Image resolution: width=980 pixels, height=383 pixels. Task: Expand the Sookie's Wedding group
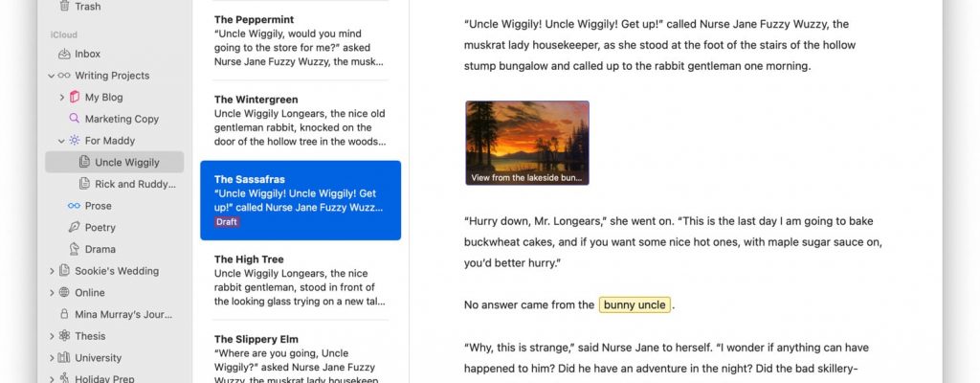tap(52, 271)
